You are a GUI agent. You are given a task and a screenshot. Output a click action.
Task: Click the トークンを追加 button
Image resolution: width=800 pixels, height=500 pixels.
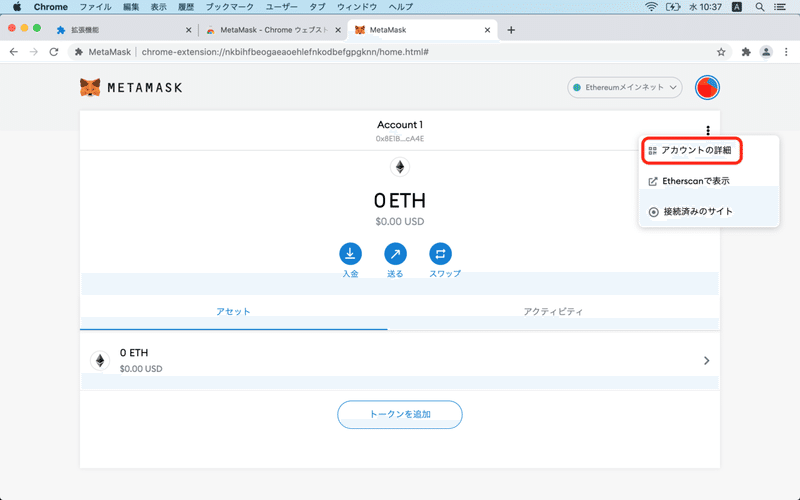[400, 414]
